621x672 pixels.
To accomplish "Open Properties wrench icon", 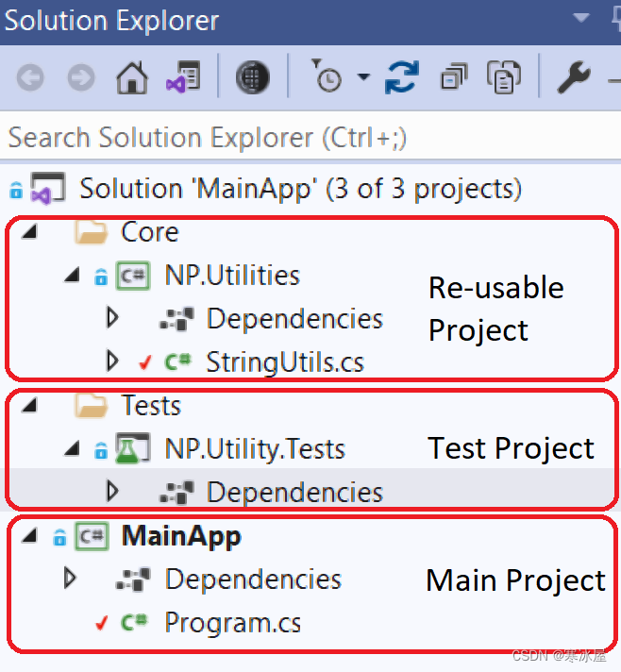I will (x=573, y=77).
